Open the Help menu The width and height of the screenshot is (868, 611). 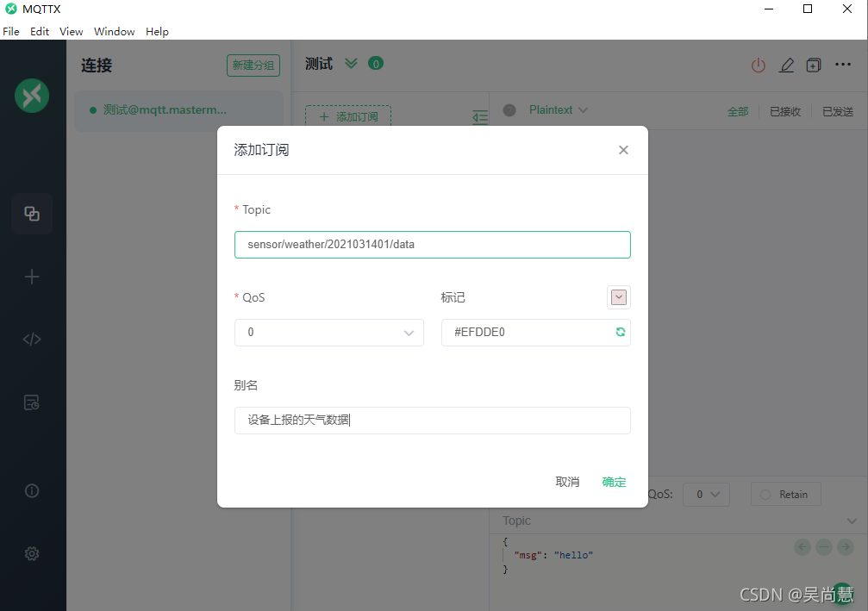157,32
